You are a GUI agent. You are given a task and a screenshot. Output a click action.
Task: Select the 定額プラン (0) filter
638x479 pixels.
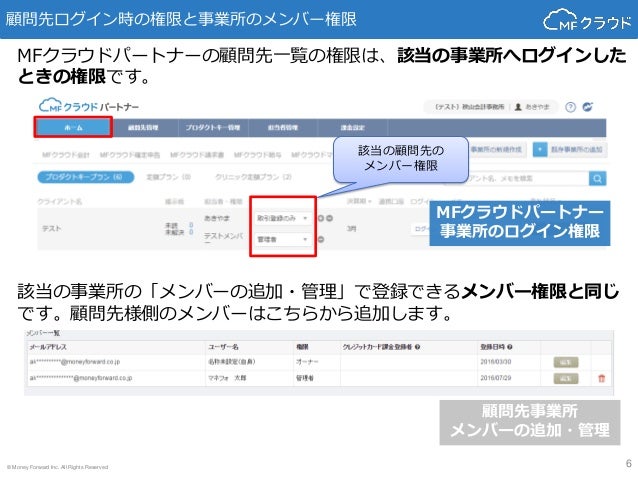tap(168, 177)
